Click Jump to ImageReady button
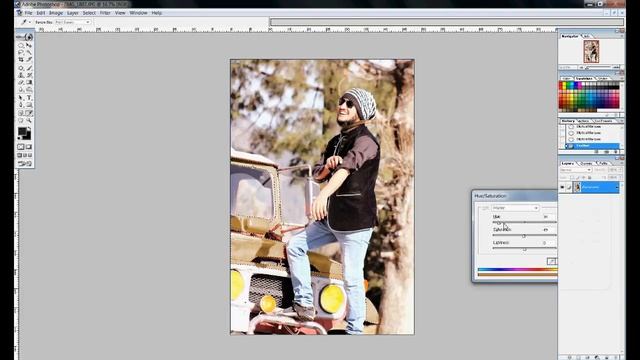 click(24, 164)
